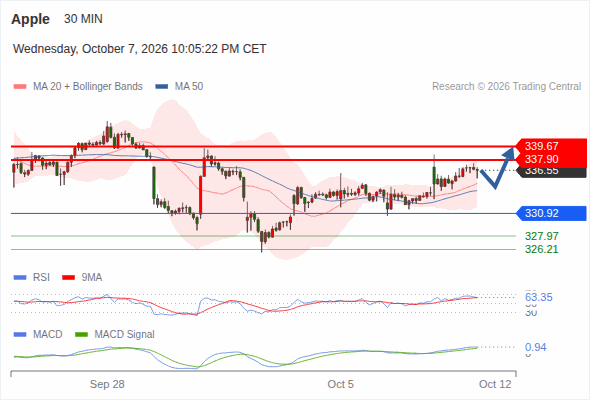The width and height of the screenshot is (590, 400).
Task: Click the MA 50 legend swatch
Action: click(162, 87)
